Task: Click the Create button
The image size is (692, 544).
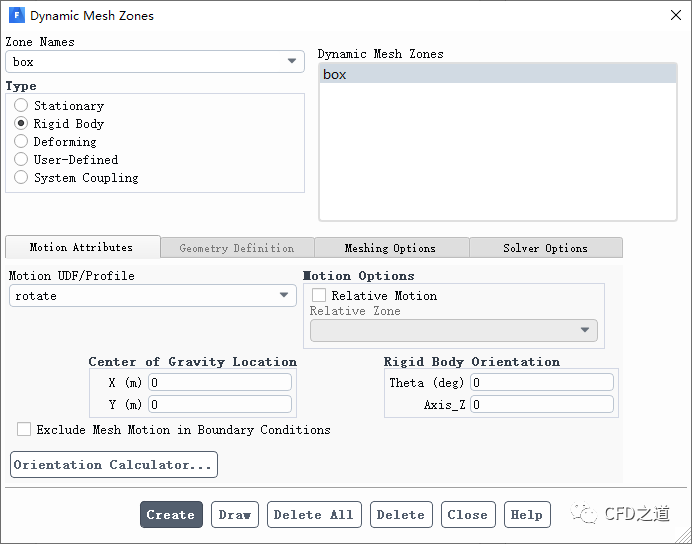Action: 171,515
